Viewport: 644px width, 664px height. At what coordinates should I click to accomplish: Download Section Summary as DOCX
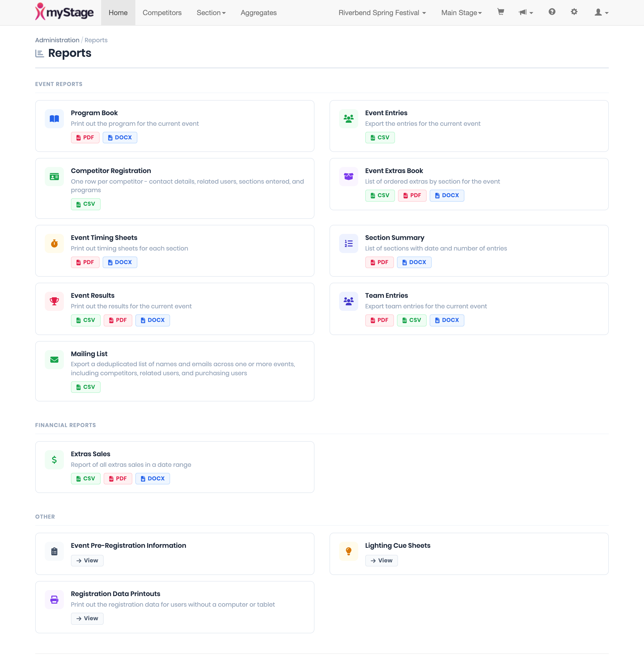414,262
